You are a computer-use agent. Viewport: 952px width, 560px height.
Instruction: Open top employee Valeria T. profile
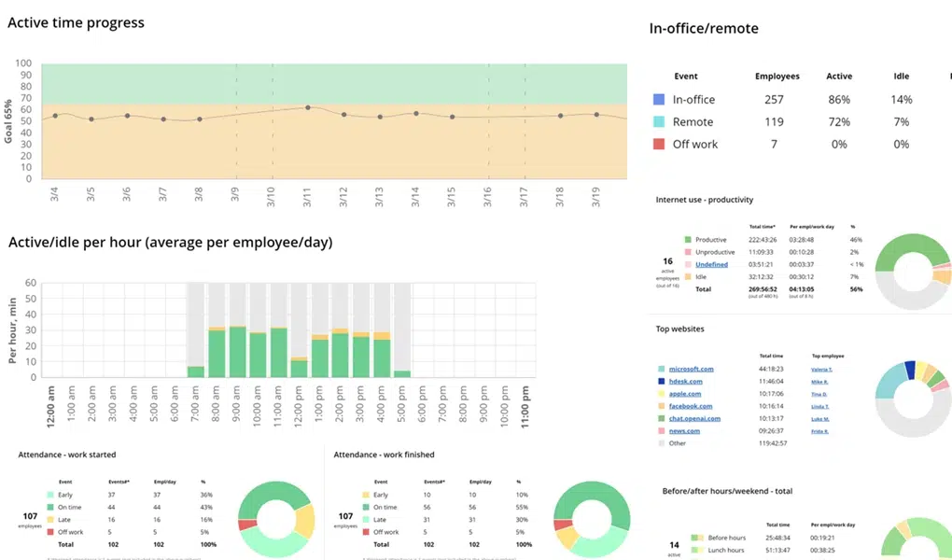click(x=821, y=369)
